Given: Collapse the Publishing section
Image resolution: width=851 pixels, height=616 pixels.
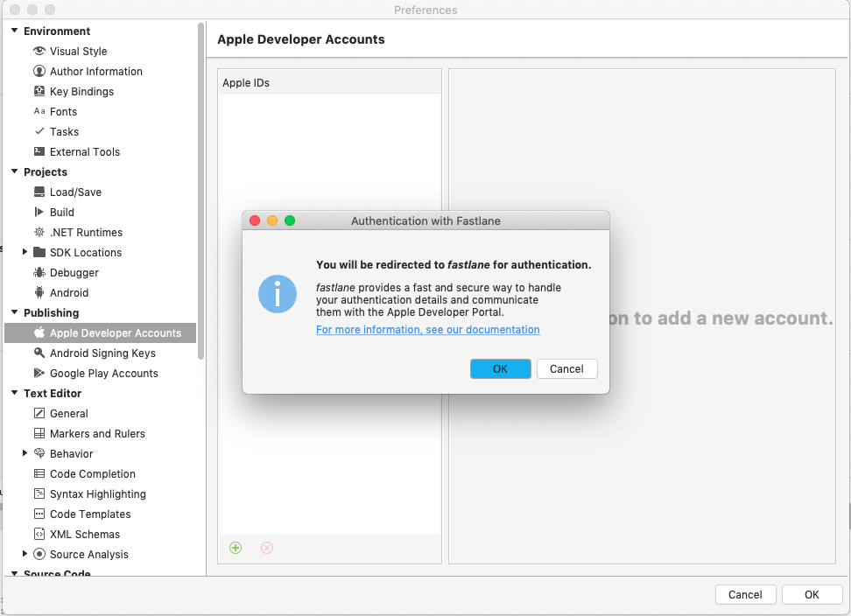Looking at the screenshot, I should [15, 312].
